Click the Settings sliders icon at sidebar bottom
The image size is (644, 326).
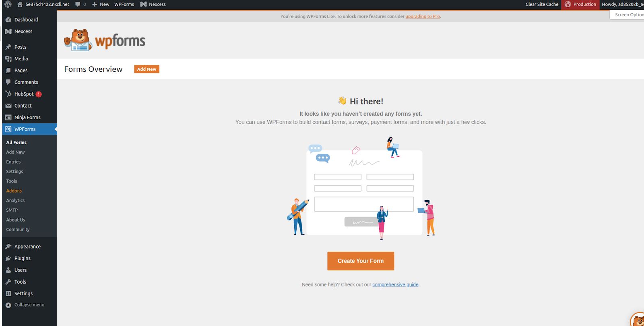8,293
